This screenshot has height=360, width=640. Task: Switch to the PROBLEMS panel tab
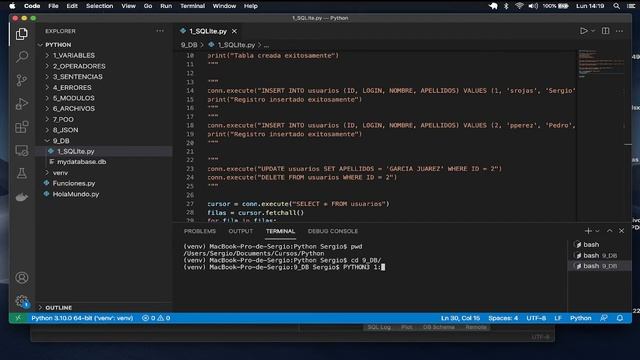tap(200, 231)
